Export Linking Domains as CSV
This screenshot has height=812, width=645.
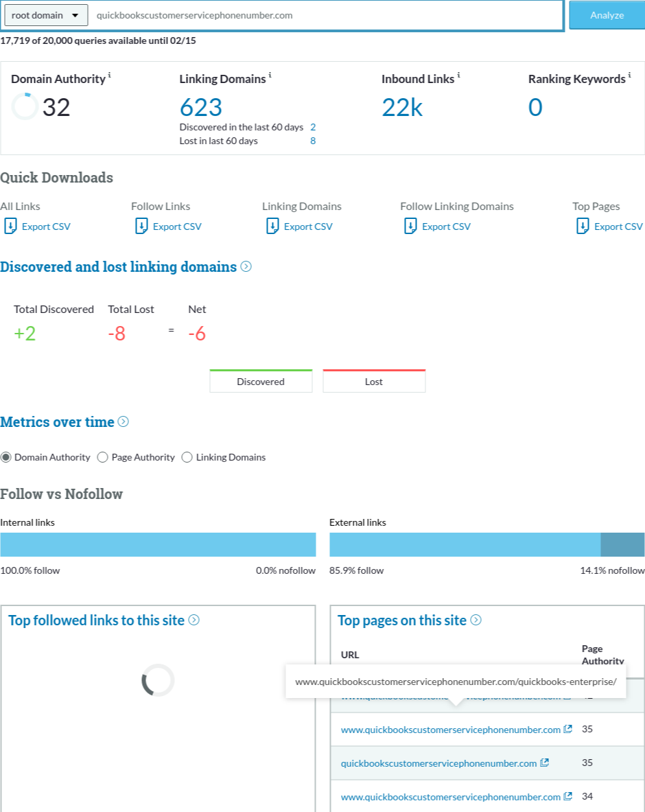point(308,227)
